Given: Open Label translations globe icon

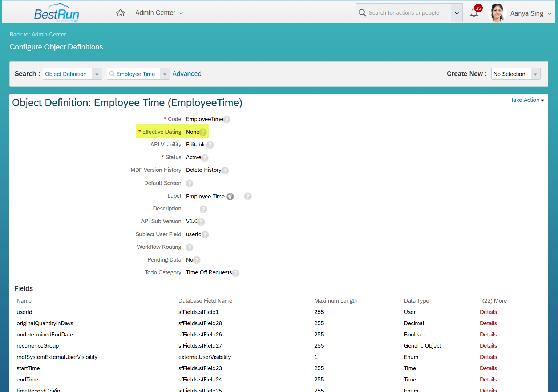Looking at the screenshot, I should click(230, 197).
